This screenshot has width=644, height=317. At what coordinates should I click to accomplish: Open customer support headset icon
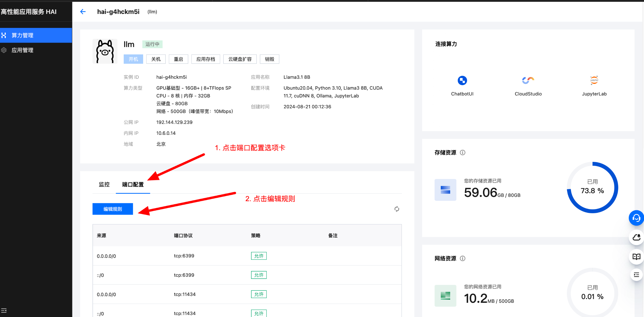(636, 218)
